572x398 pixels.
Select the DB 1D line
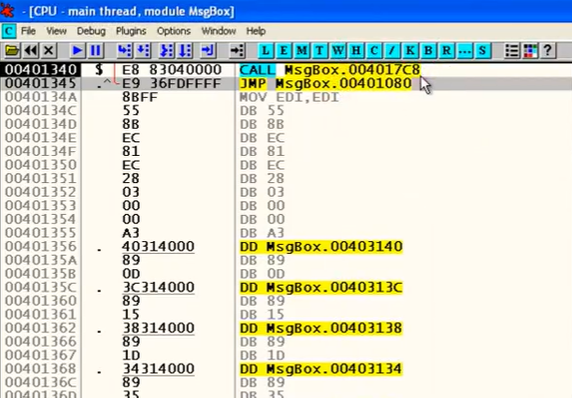tap(262, 355)
